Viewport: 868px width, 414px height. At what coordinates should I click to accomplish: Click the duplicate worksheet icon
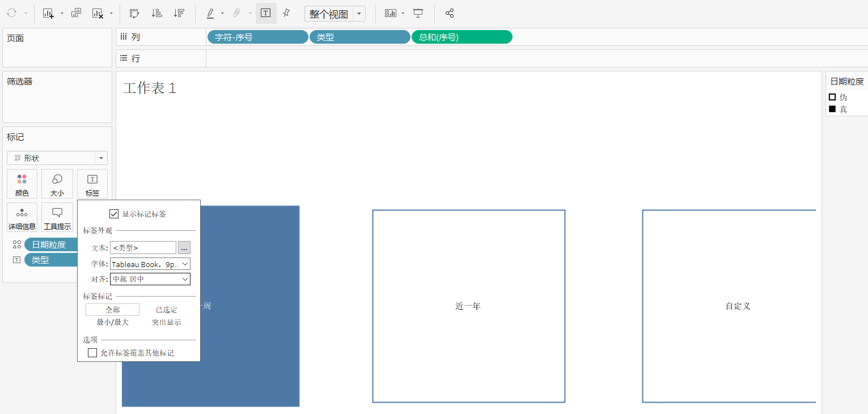(x=76, y=13)
